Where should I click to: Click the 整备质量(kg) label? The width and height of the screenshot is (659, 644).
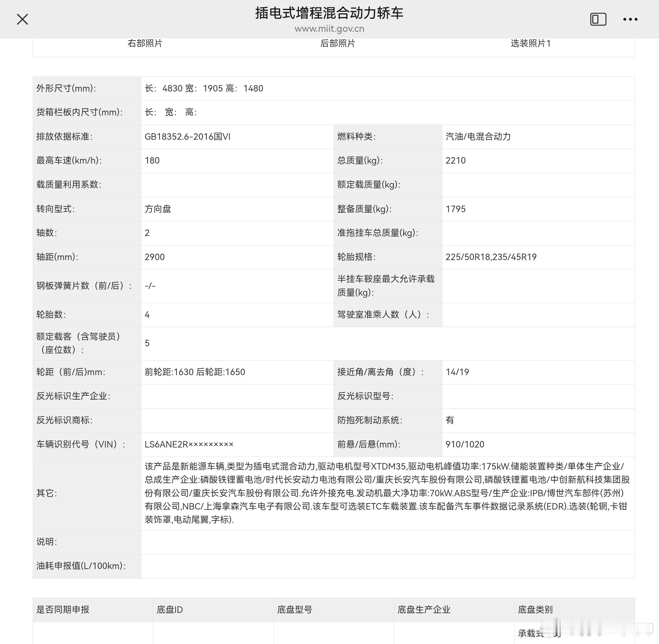point(364,209)
